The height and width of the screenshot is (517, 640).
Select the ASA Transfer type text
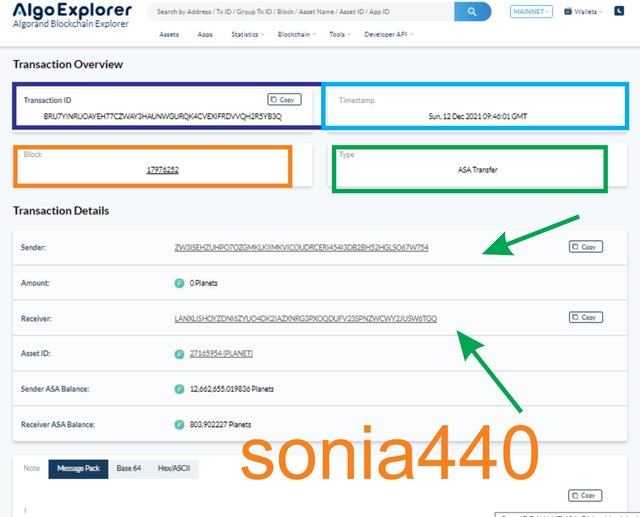click(478, 170)
